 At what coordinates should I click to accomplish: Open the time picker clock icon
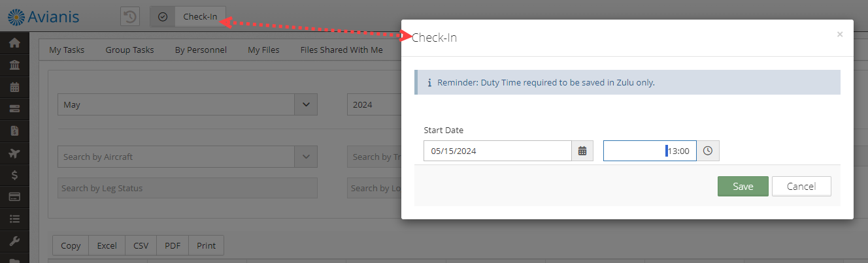708,151
